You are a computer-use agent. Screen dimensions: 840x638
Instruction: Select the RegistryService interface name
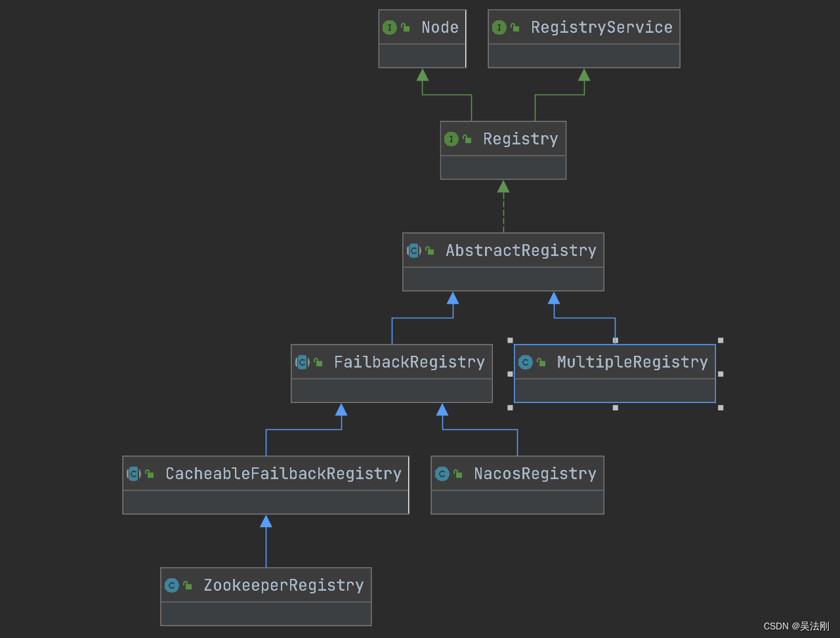coord(602,28)
